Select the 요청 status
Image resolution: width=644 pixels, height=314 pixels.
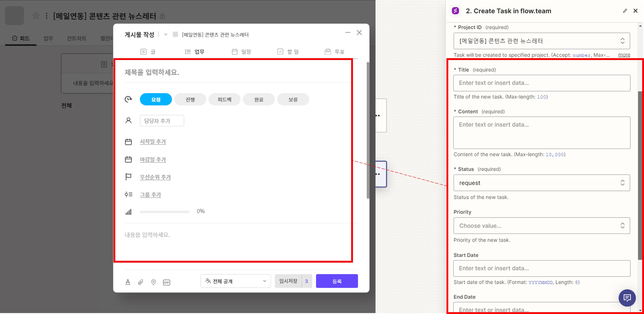coord(156,99)
